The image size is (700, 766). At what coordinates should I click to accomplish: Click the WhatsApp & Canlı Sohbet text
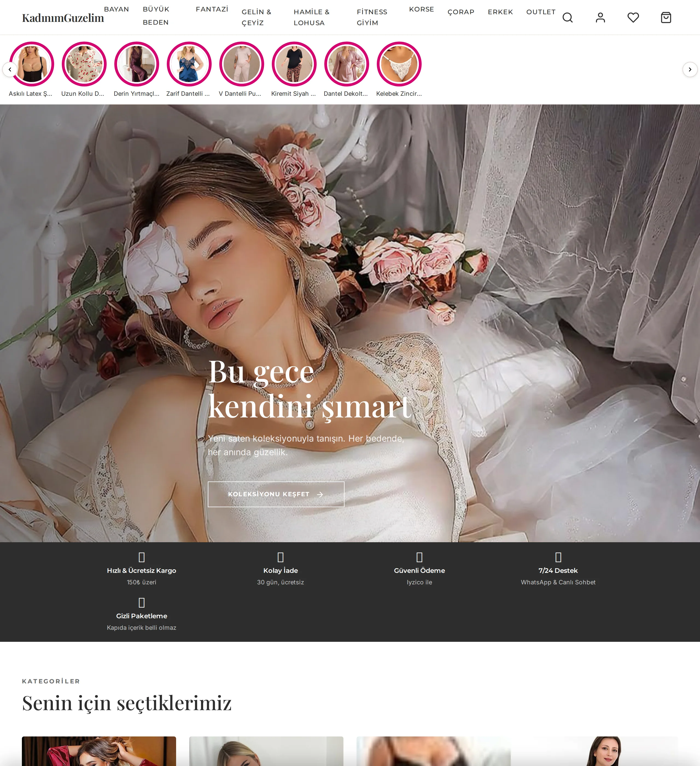pos(558,582)
